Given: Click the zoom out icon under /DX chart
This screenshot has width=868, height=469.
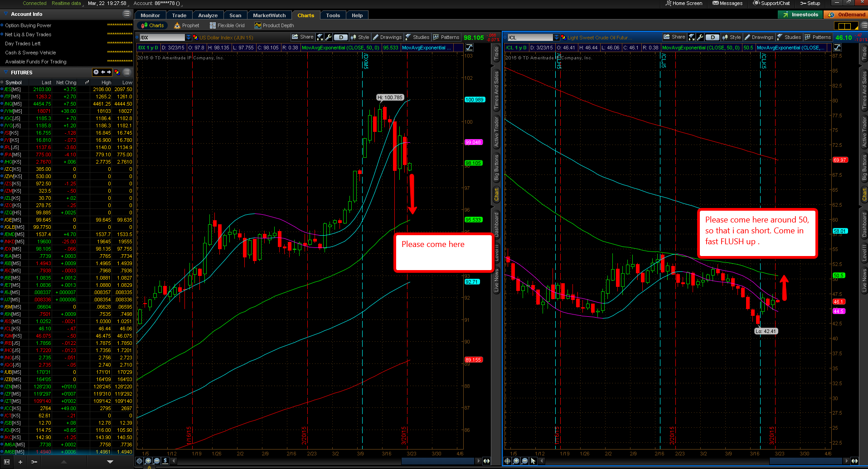Looking at the screenshot, I should (157, 461).
